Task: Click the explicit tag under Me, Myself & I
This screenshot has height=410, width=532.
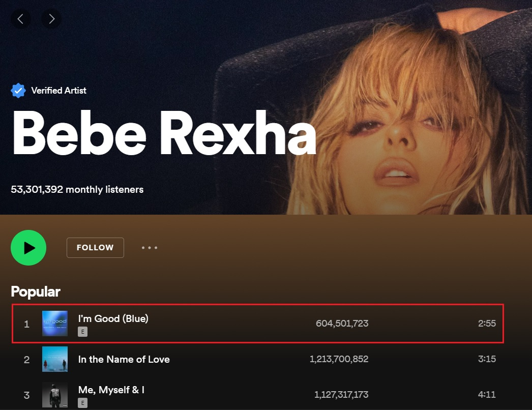Action: click(x=82, y=403)
